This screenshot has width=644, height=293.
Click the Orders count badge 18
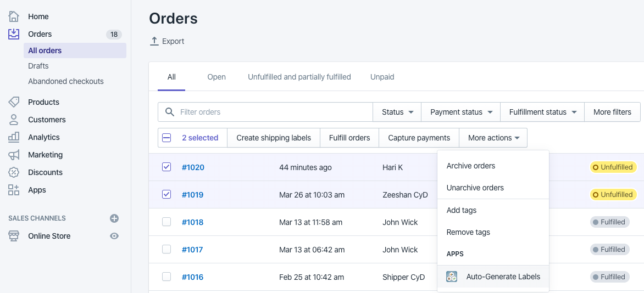114,34
